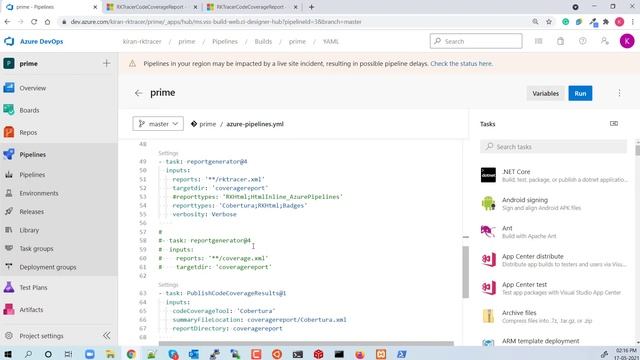This screenshot has height=360, width=640.
Task: Open Deployment groups in the sidebar
Action: (x=48, y=267)
